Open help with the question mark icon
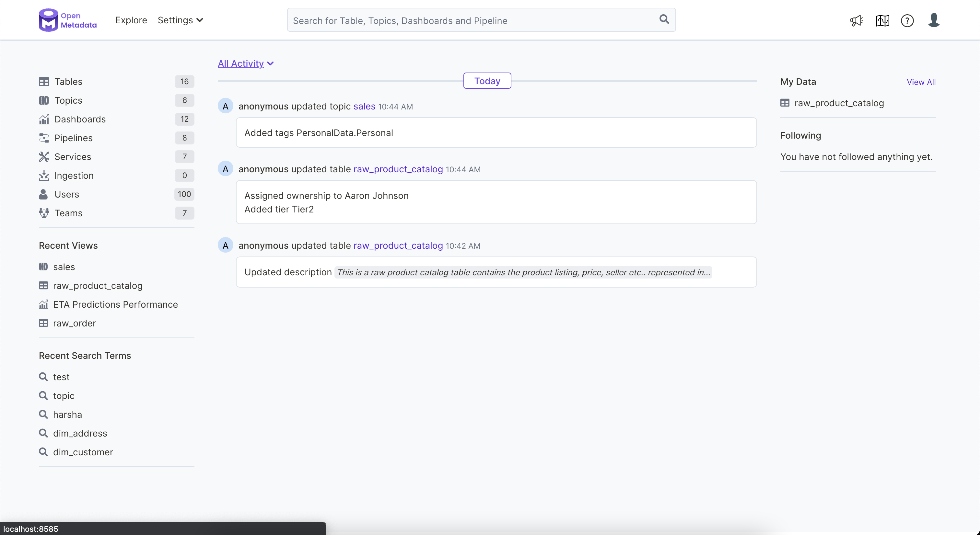Viewport: 980px width, 535px height. click(x=908, y=20)
